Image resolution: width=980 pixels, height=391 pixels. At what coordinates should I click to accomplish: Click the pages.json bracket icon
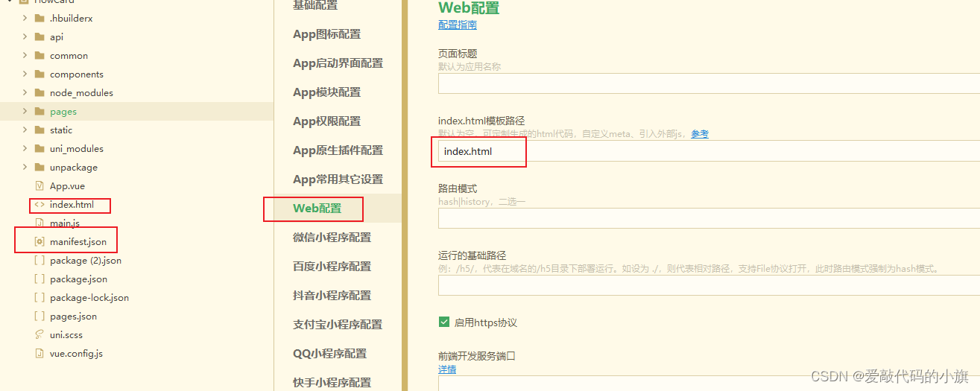(39, 316)
